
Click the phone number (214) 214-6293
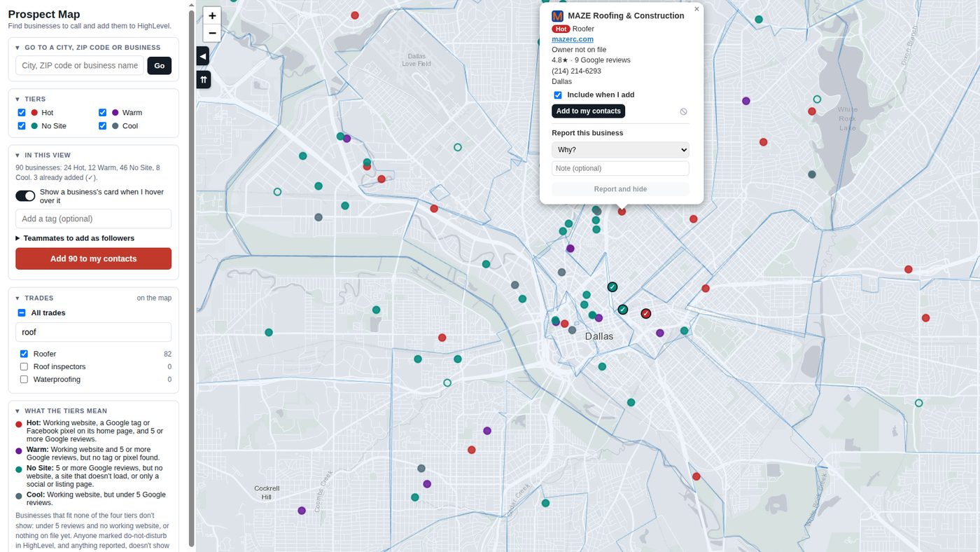pos(576,71)
